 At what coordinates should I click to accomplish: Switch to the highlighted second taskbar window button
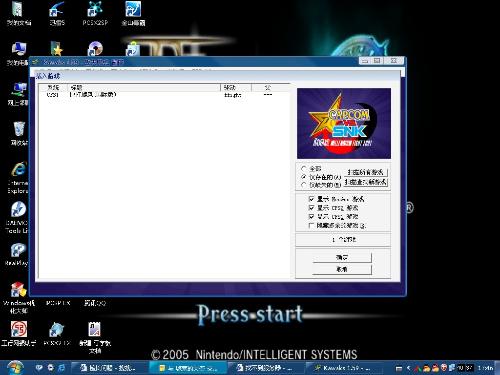tap(188, 368)
